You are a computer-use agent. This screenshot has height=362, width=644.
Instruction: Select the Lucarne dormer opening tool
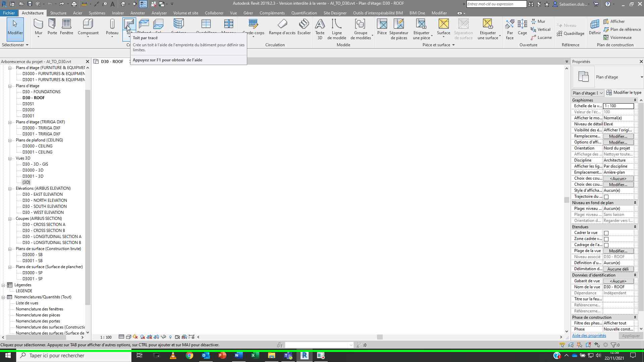point(541,38)
